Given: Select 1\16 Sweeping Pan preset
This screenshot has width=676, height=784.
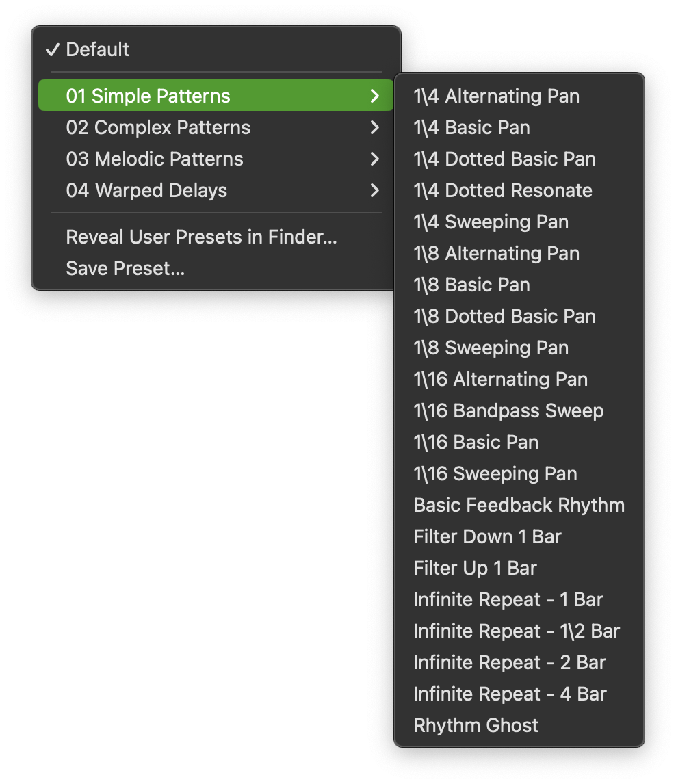Looking at the screenshot, I should [519, 474].
